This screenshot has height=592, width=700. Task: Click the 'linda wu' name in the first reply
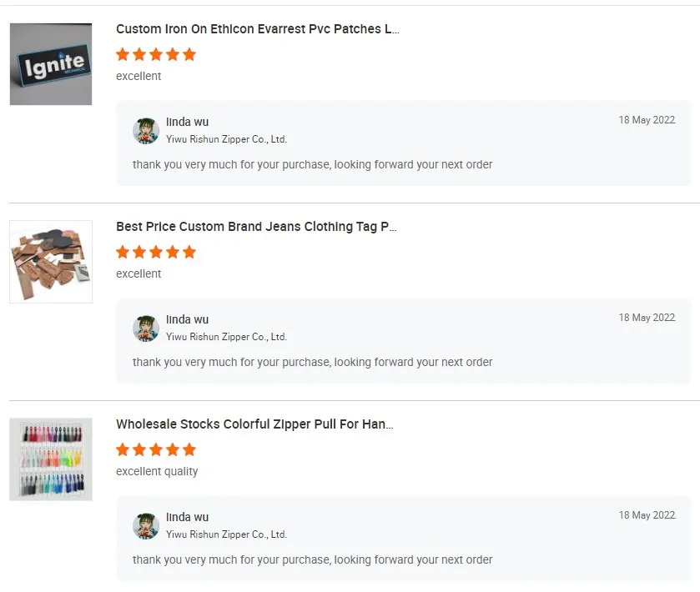coord(187,123)
